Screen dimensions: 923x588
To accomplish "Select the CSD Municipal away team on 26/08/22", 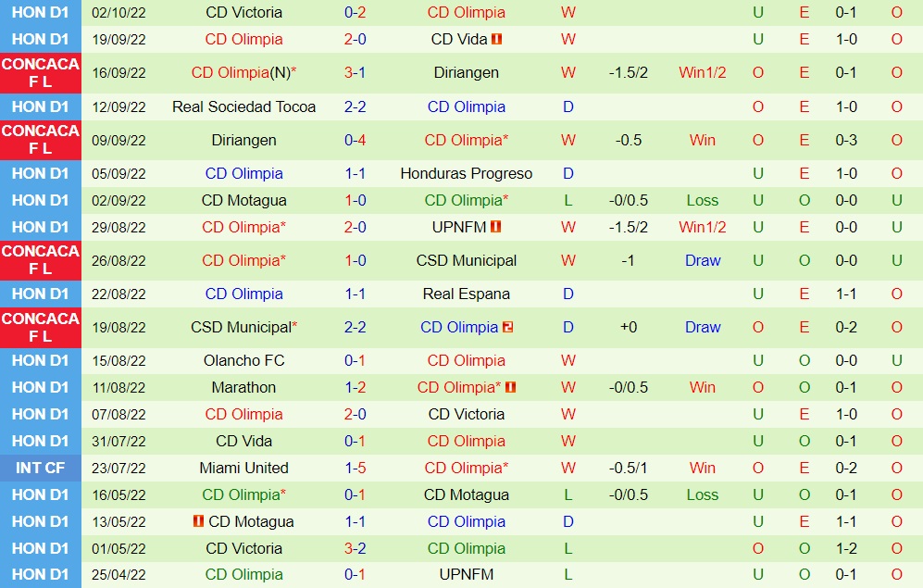I will pyautogui.click(x=466, y=260).
